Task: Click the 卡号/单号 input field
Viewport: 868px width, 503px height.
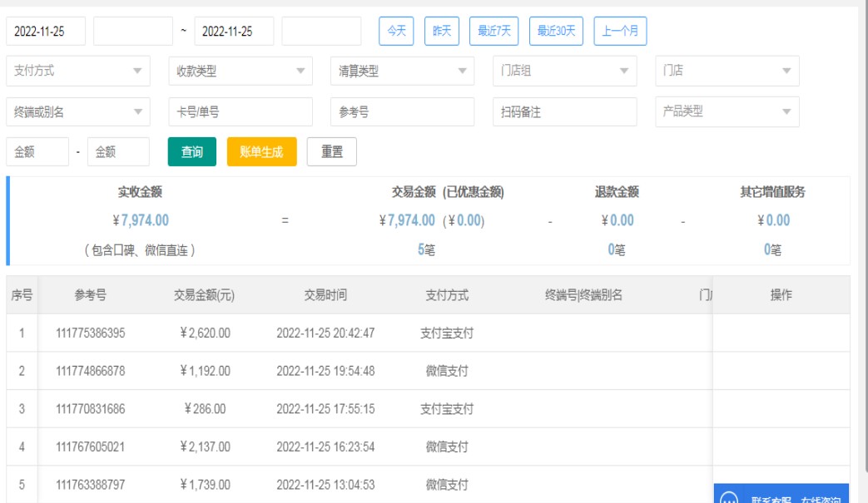Action: [241, 112]
